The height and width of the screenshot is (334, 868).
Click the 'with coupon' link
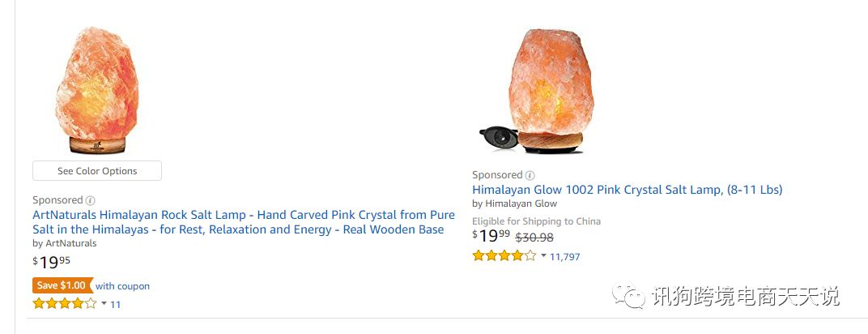click(122, 286)
